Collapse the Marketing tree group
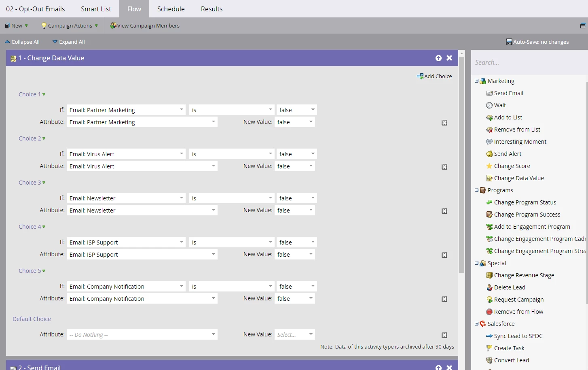The image size is (588, 370). [476, 81]
